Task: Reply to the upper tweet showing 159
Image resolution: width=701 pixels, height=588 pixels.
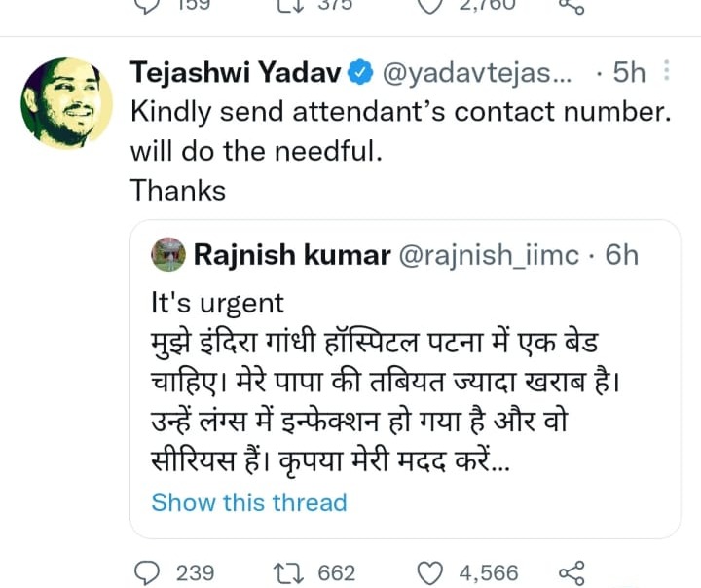Action: pyautogui.click(x=150, y=6)
